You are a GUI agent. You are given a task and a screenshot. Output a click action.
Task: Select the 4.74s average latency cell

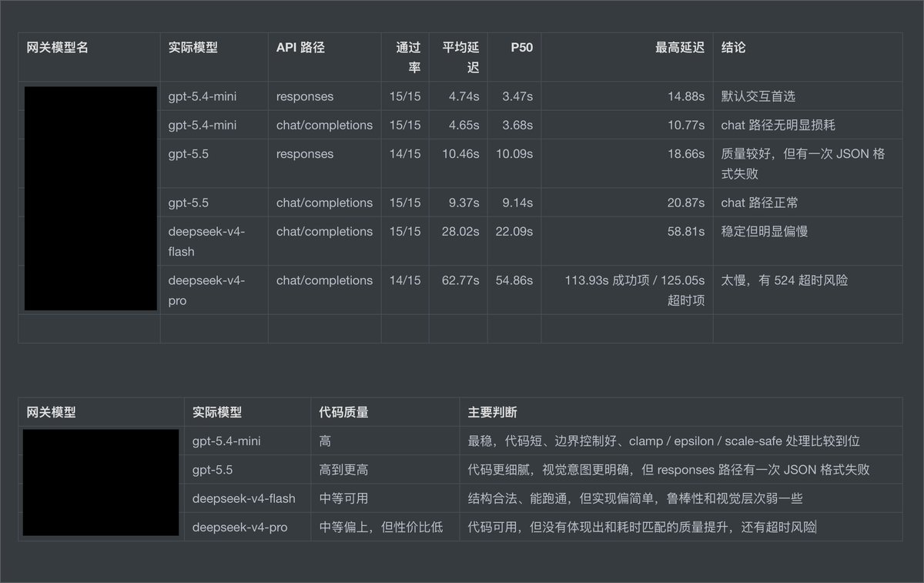(x=464, y=96)
